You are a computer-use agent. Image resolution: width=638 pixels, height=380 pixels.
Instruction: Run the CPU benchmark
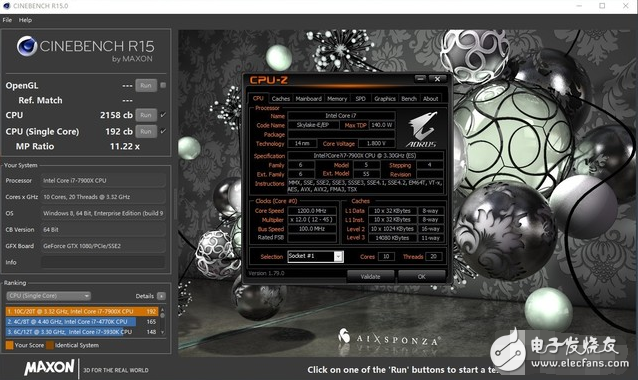(x=146, y=115)
